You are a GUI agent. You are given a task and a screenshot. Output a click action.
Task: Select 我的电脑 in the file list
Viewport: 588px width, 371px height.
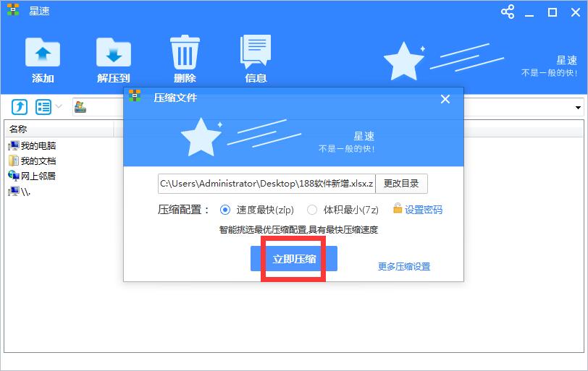[x=38, y=146]
